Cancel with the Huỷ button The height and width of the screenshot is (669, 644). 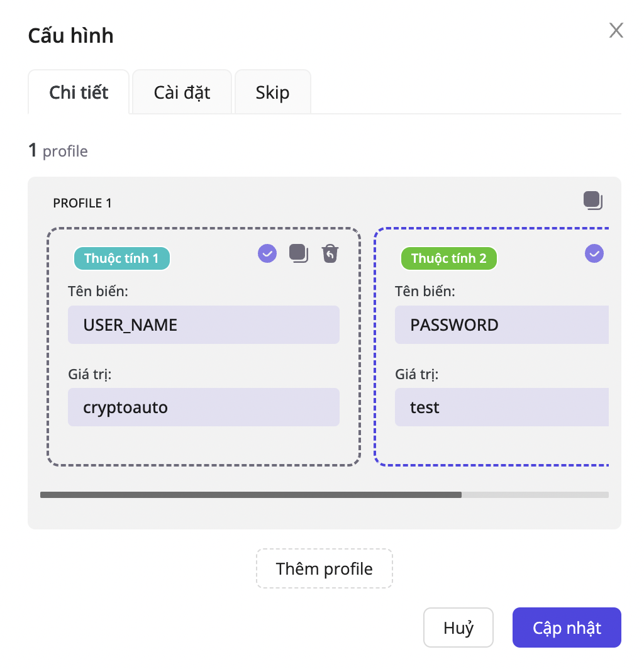[x=458, y=628]
